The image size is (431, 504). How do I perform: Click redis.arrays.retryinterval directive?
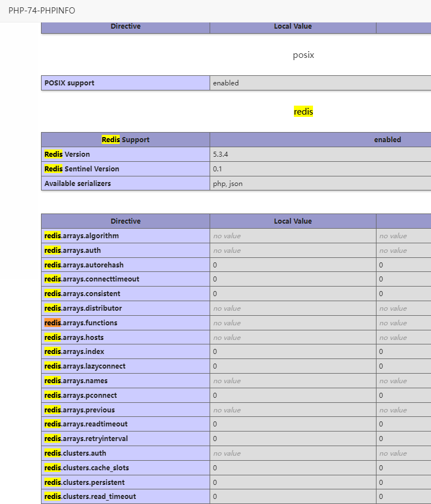point(86,439)
